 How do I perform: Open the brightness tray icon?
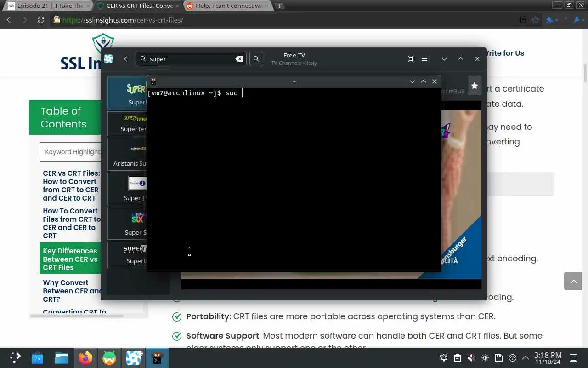pos(485,357)
